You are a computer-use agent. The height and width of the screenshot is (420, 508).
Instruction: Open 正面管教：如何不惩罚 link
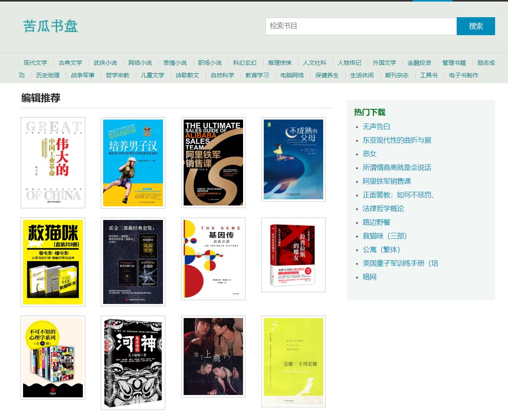click(x=399, y=195)
